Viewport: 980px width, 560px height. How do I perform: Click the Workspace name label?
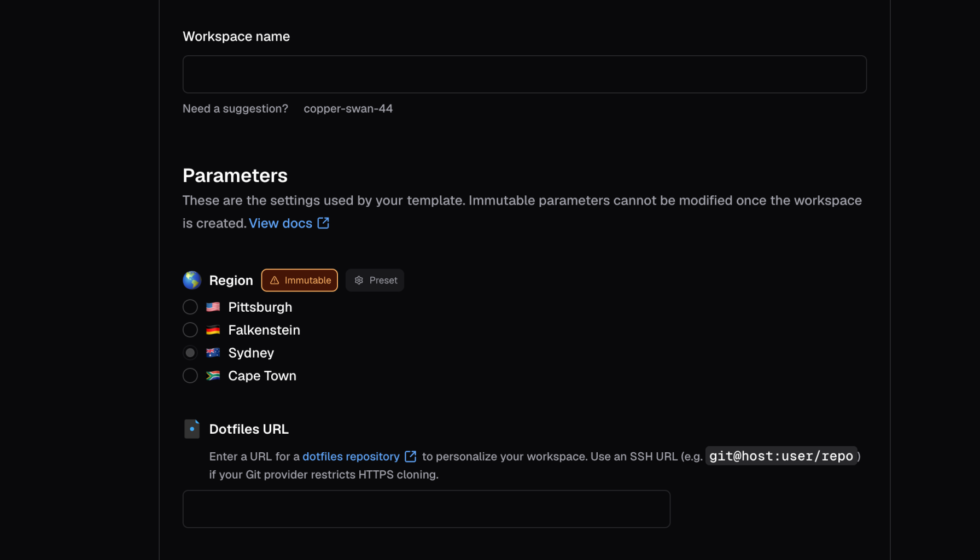click(236, 37)
